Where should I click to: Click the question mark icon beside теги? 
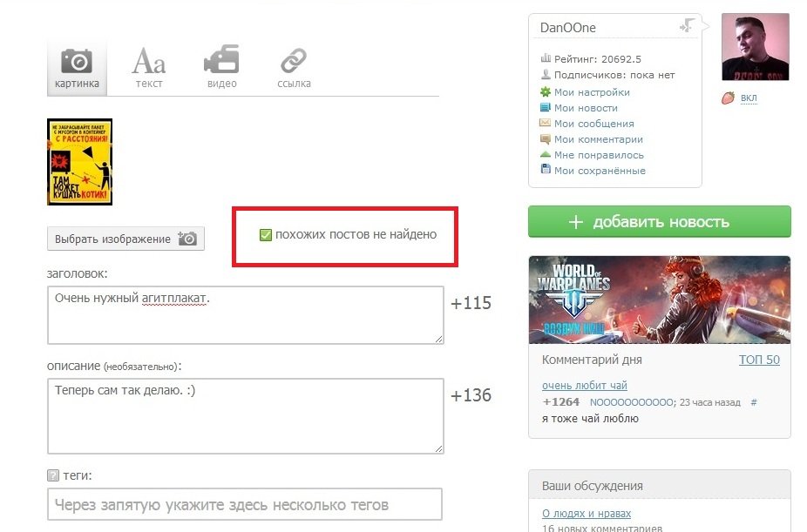tap(53, 476)
